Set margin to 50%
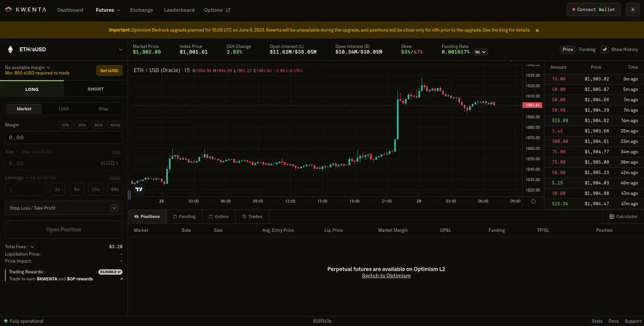644x326 pixels. click(98, 125)
